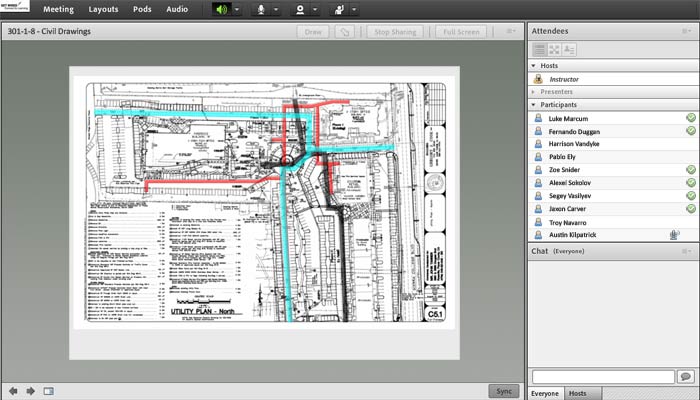Click the chat message input field
The width and height of the screenshot is (700, 400).
[603, 376]
